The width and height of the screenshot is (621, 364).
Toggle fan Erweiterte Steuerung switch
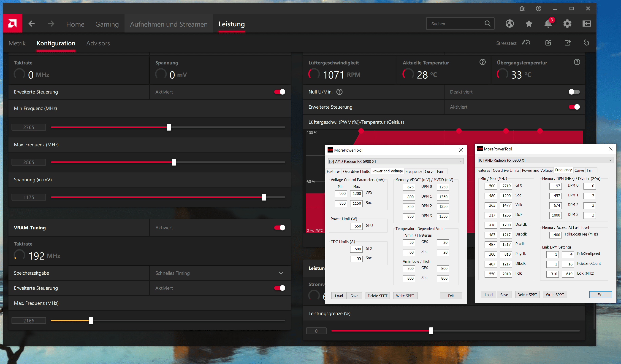(574, 107)
